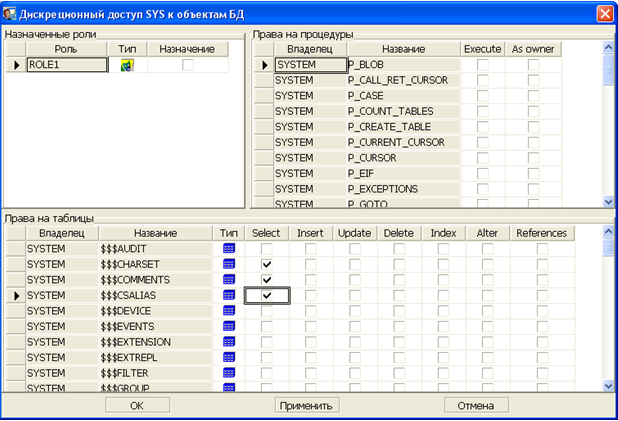Click the table type icon for $$$FILTER
This screenshot has height=421, width=618.
[x=229, y=373]
